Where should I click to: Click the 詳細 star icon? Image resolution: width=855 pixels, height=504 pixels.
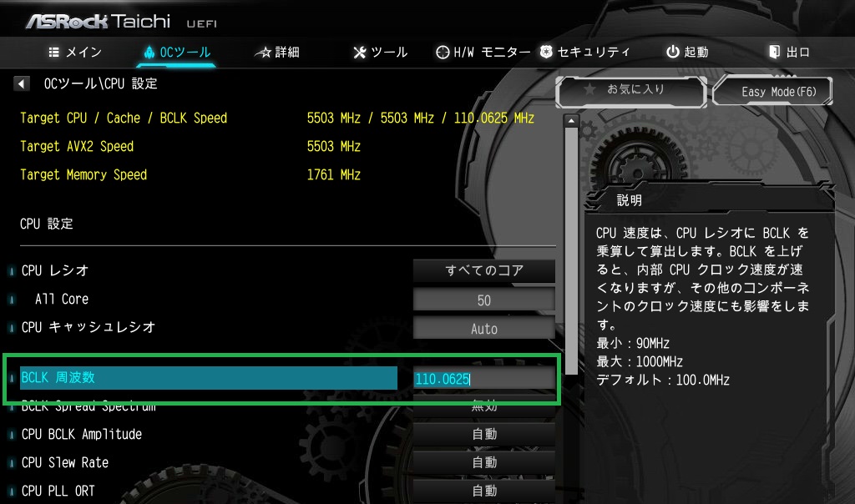tap(263, 53)
